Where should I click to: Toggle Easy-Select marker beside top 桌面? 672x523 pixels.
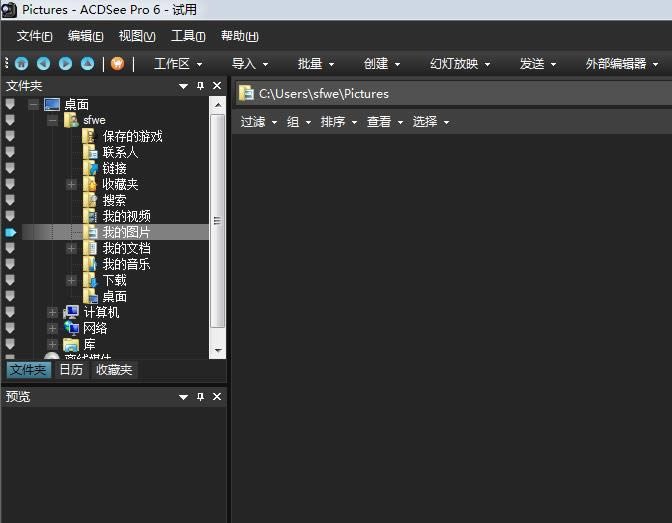(10, 104)
